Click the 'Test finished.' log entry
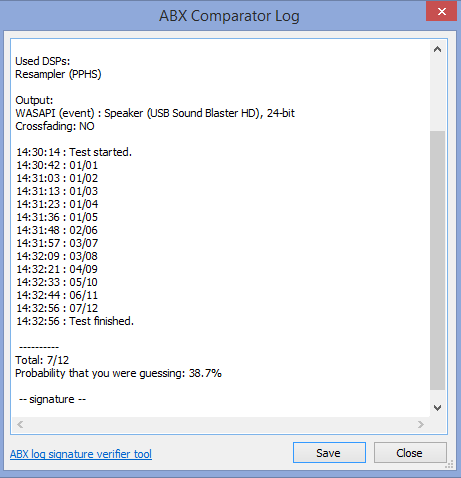 click(x=75, y=321)
